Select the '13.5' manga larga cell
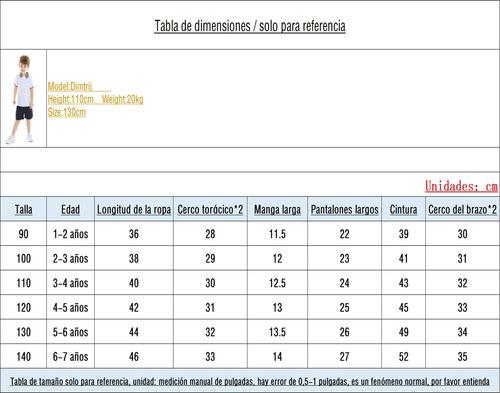The image size is (500, 393). pos(277,332)
